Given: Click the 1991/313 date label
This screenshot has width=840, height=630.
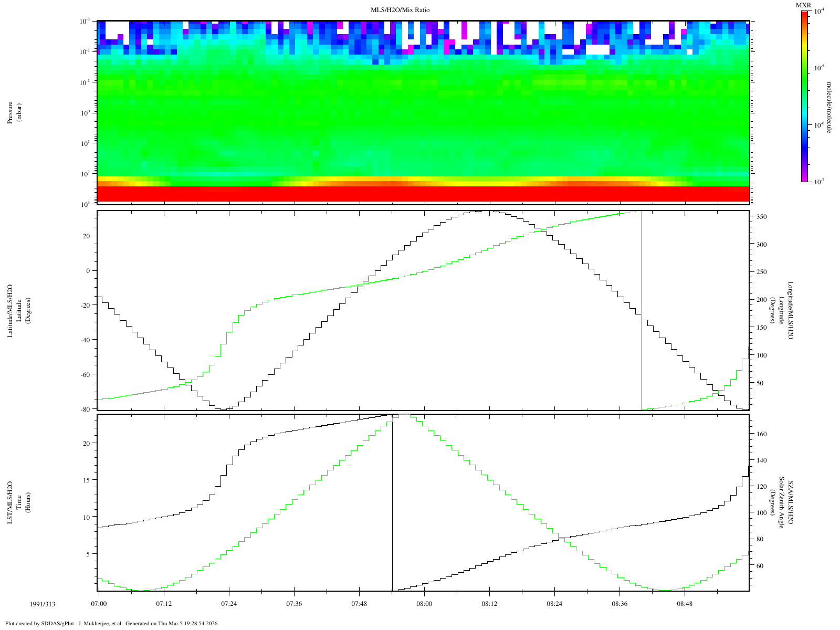Looking at the screenshot, I should pos(43,604).
